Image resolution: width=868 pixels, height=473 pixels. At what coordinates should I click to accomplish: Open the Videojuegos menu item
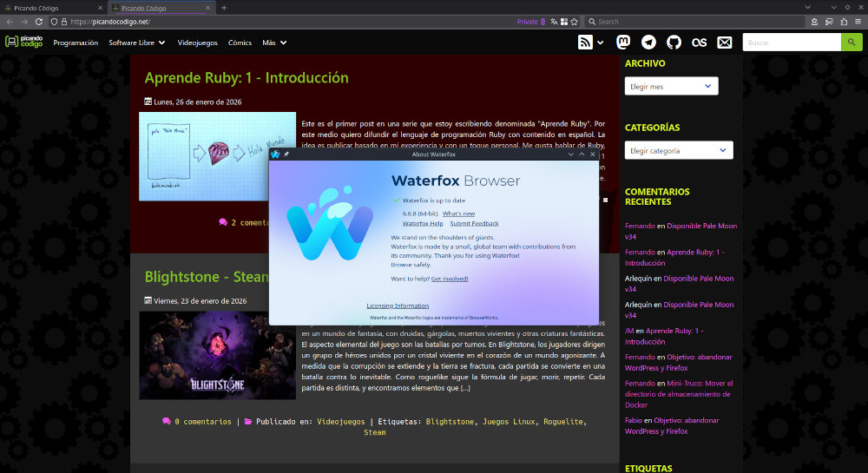pos(198,43)
